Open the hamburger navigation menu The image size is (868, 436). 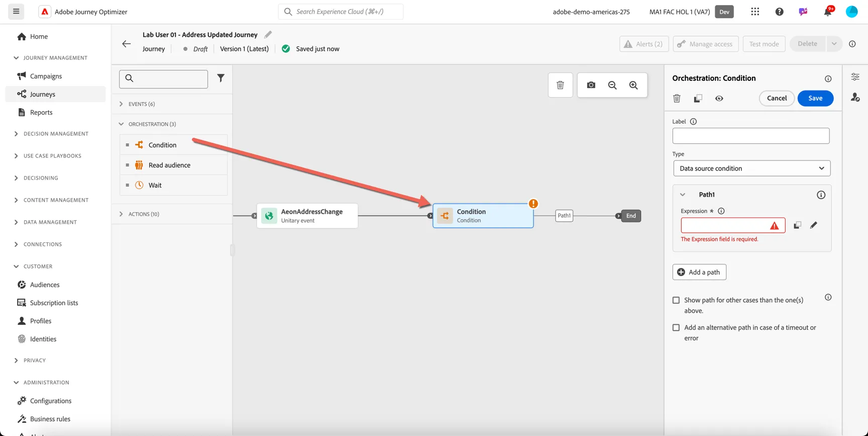pos(16,12)
